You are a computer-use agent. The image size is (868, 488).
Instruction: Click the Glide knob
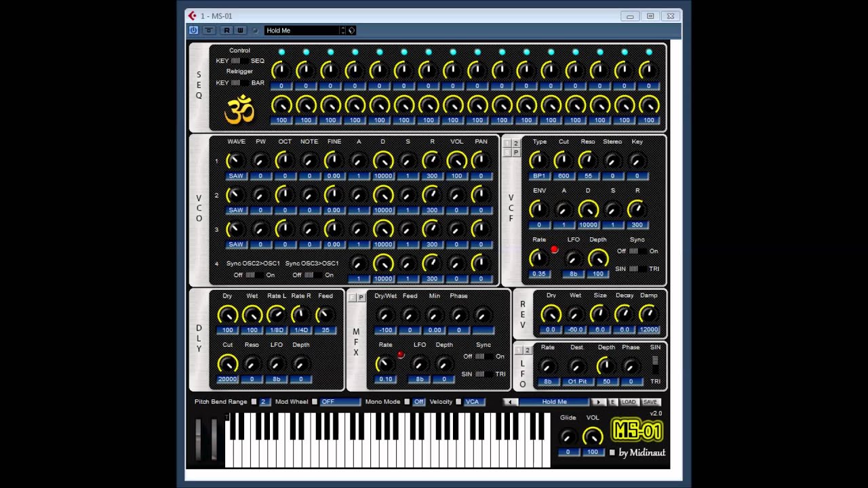pos(568,436)
